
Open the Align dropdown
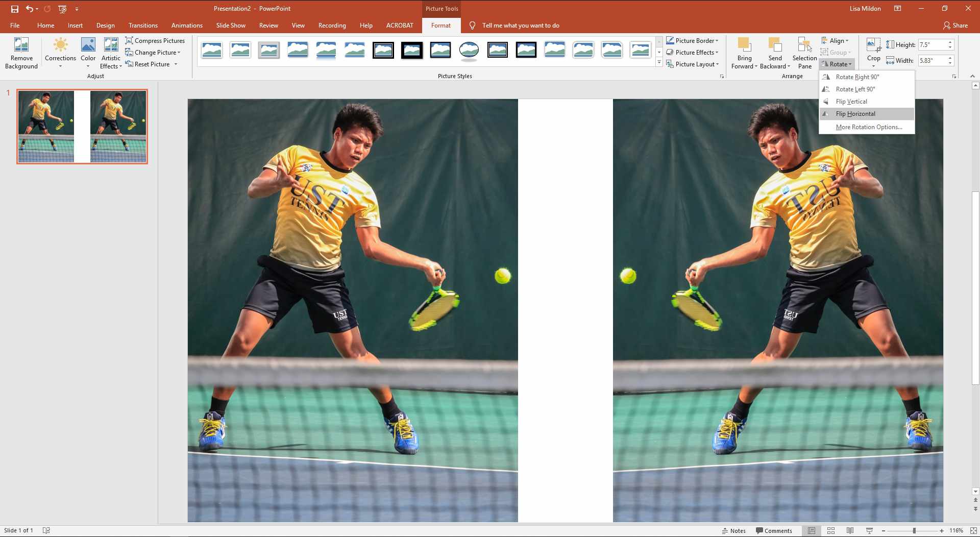(835, 40)
